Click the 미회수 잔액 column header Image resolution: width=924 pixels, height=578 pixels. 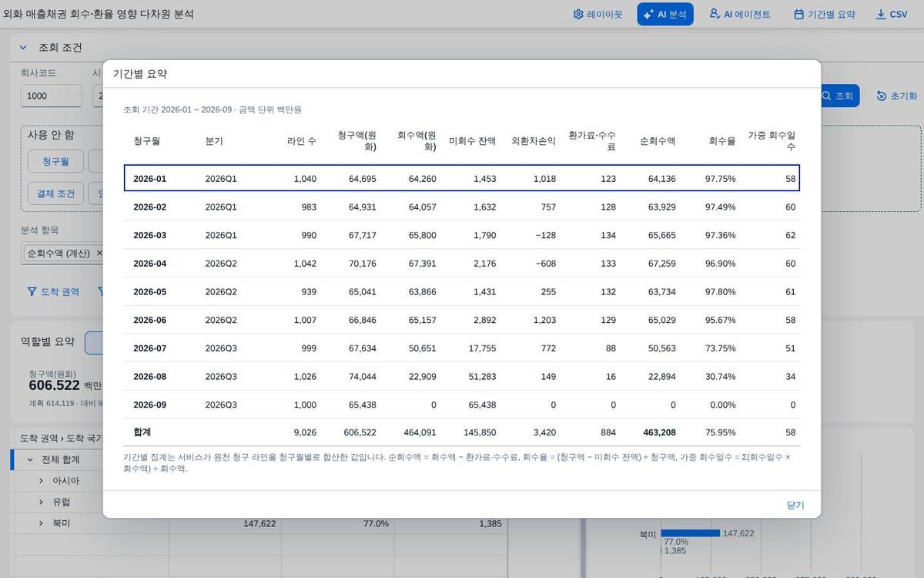click(472, 141)
